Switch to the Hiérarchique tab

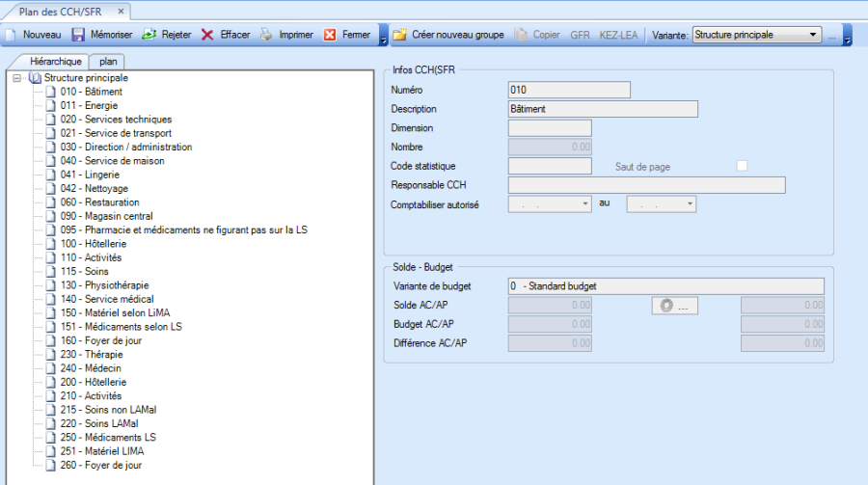point(56,62)
